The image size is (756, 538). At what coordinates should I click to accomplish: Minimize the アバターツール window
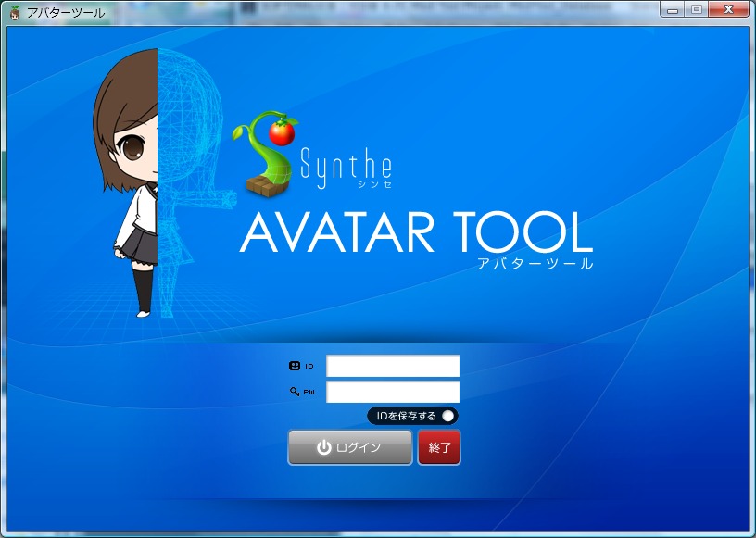(x=673, y=9)
